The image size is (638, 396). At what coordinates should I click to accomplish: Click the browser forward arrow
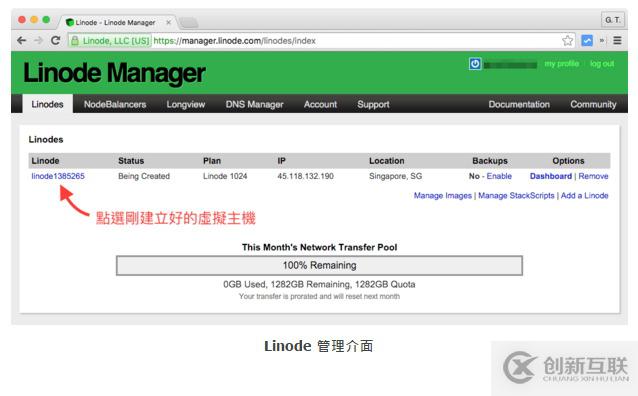click(39, 41)
